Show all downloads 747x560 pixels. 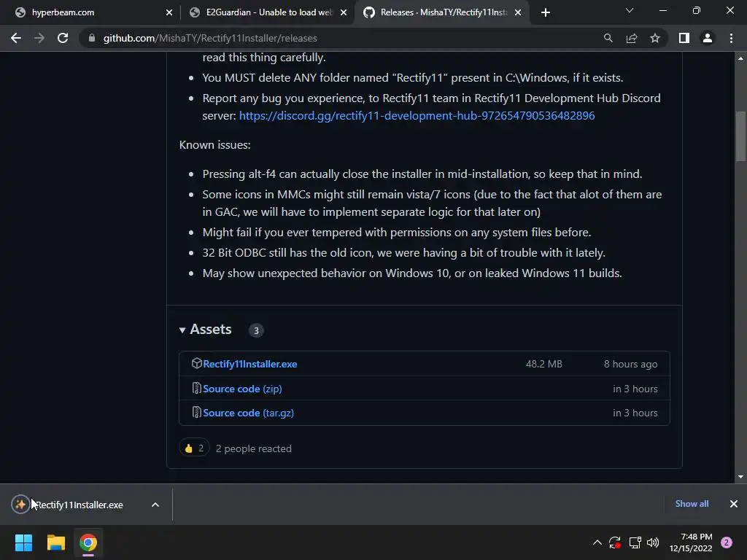692,504
